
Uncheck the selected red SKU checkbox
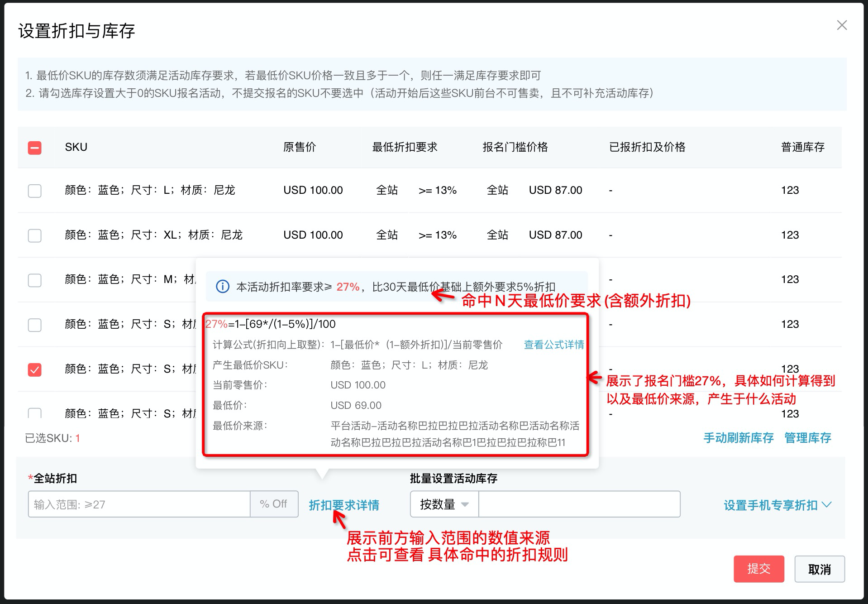coord(35,369)
